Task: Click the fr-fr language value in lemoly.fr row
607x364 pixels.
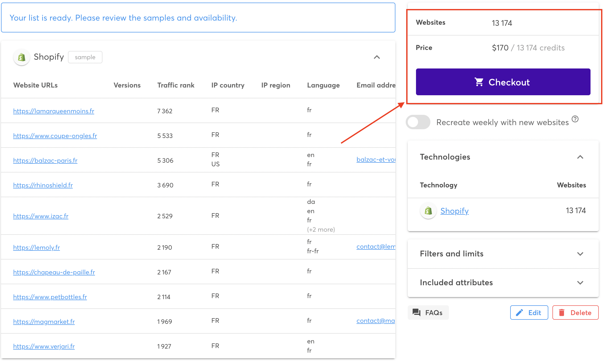Action: (313, 251)
